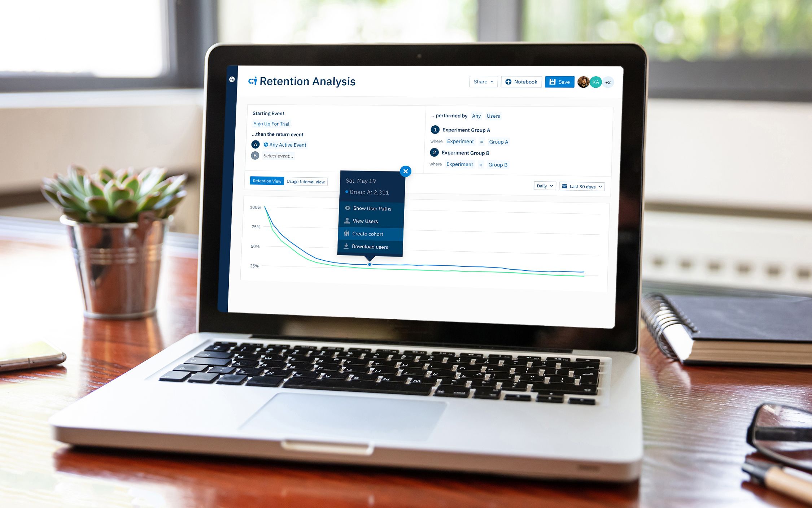Click the close icon on tooltip popup
Viewport: 812px width, 508px height.
pyautogui.click(x=406, y=171)
